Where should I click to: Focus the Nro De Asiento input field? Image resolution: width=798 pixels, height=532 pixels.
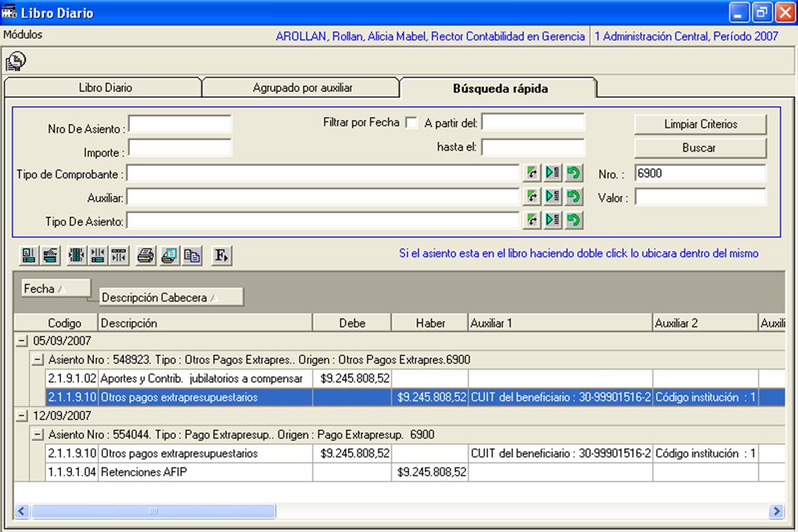[x=180, y=124]
